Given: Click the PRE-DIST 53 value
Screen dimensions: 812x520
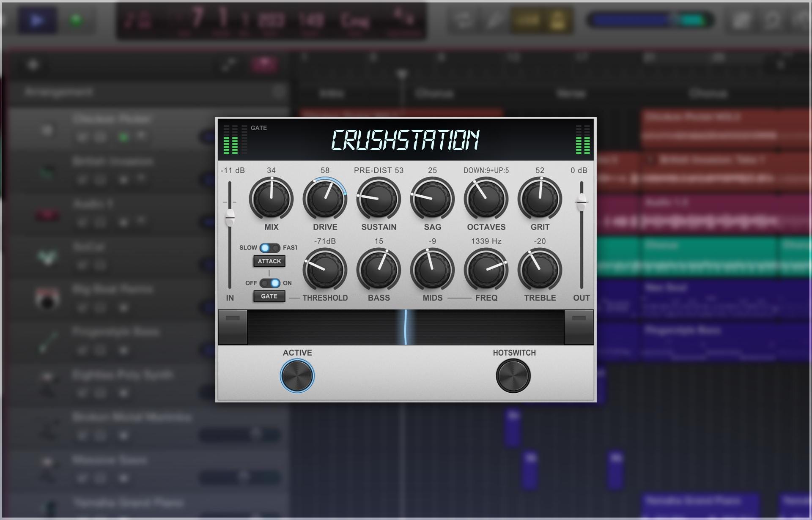Looking at the screenshot, I should click(379, 170).
